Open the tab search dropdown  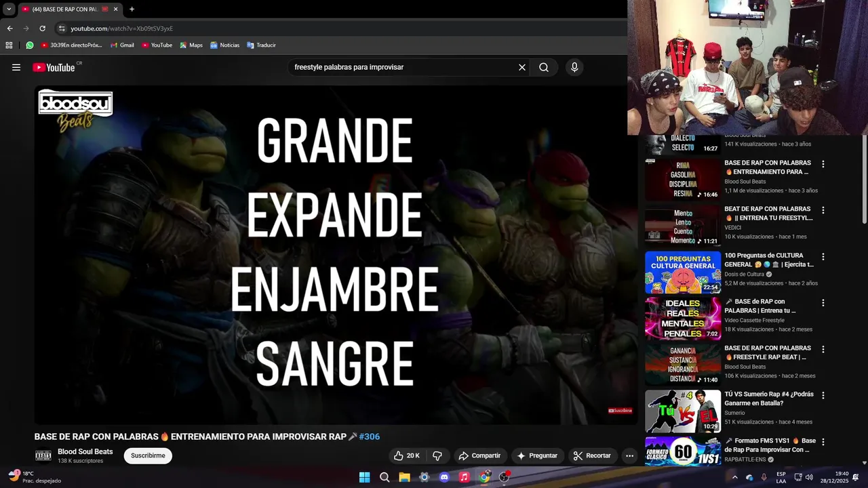9,9
